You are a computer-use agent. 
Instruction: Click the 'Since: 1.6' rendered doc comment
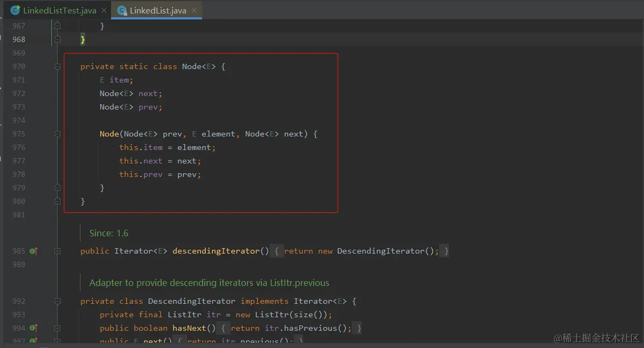click(x=109, y=233)
